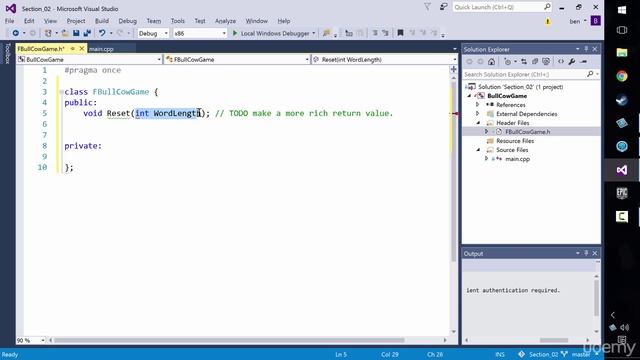Click the Navigate Backward toolbar icon

[x=16, y=33]
